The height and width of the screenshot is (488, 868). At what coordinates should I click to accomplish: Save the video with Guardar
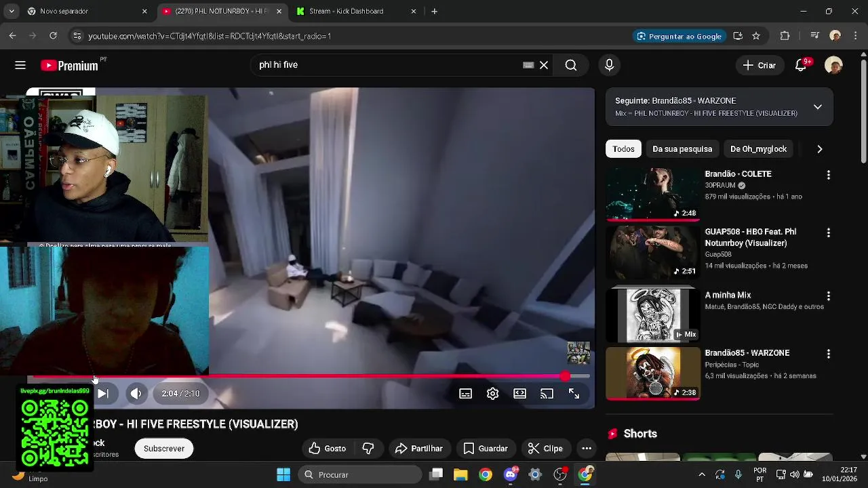[x=486, y=448]
